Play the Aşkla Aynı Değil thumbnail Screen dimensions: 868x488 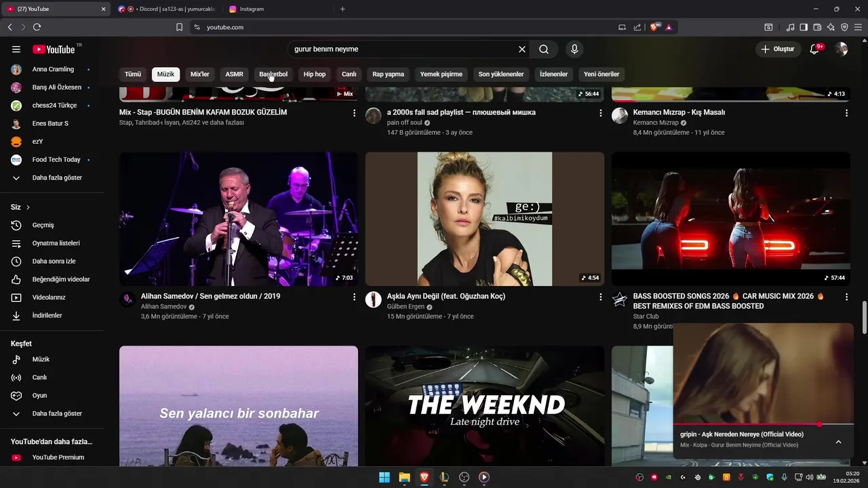pos(485,219)
